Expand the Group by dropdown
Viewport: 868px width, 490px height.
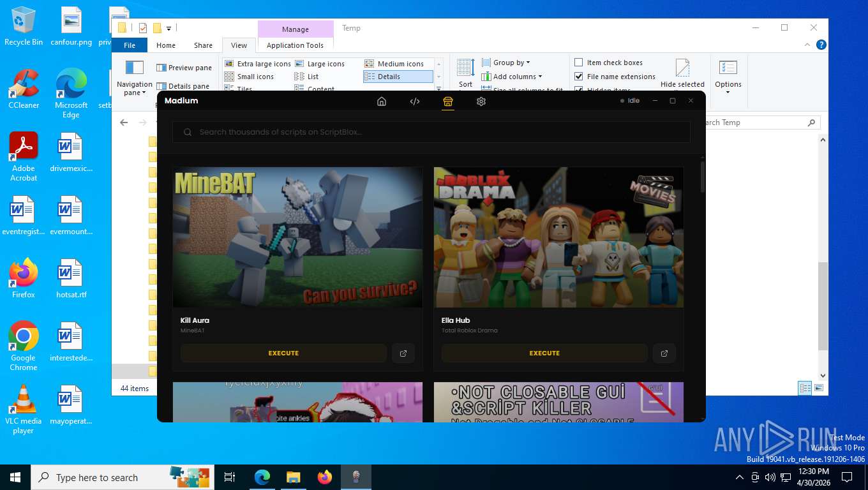(506, 63)
